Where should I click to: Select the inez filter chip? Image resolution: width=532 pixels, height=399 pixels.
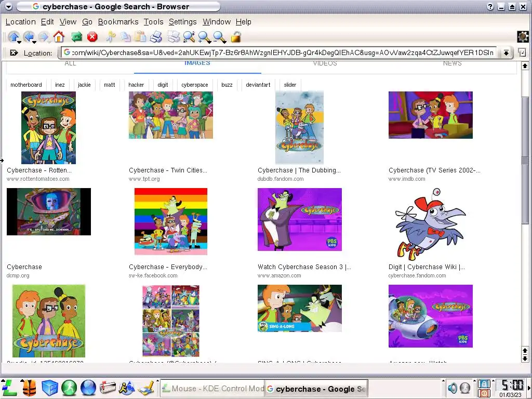[60, 85]
